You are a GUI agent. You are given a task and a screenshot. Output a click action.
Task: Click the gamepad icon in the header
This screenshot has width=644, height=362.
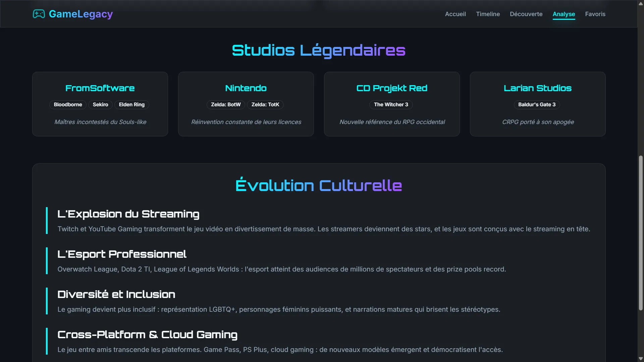click(39, 14)
